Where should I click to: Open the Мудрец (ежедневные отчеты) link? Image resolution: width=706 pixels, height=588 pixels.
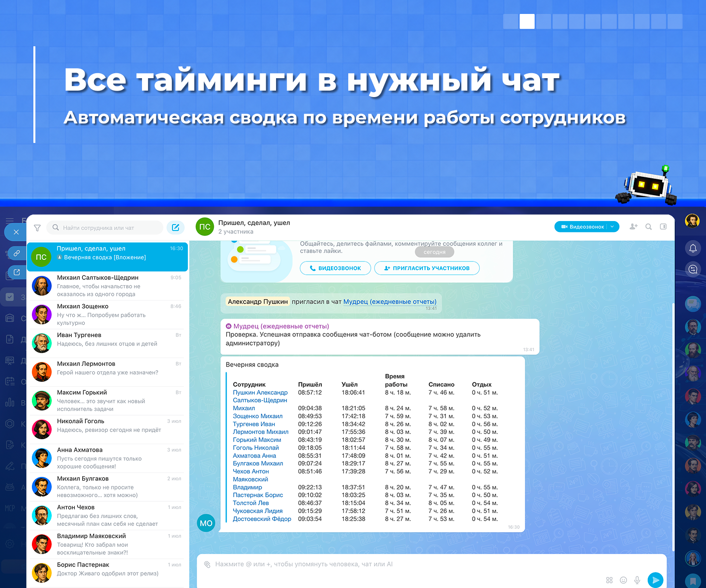[x=390, y=301]
